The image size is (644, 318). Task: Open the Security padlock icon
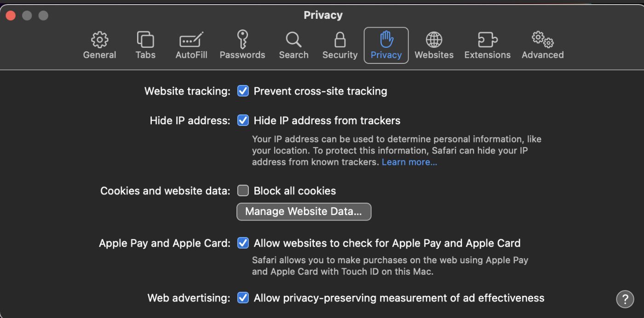click(x=340, y=40)
